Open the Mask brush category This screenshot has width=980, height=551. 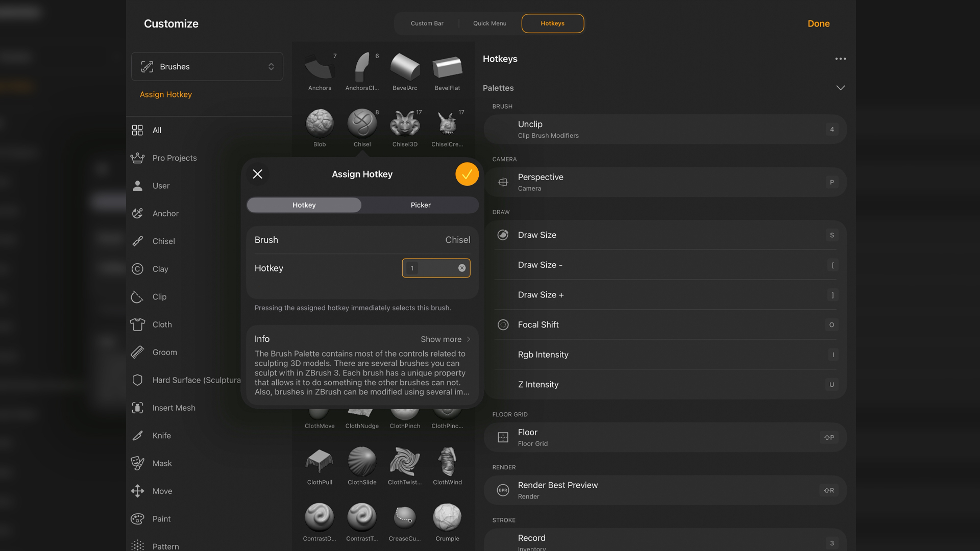click(x=162, y=463)
